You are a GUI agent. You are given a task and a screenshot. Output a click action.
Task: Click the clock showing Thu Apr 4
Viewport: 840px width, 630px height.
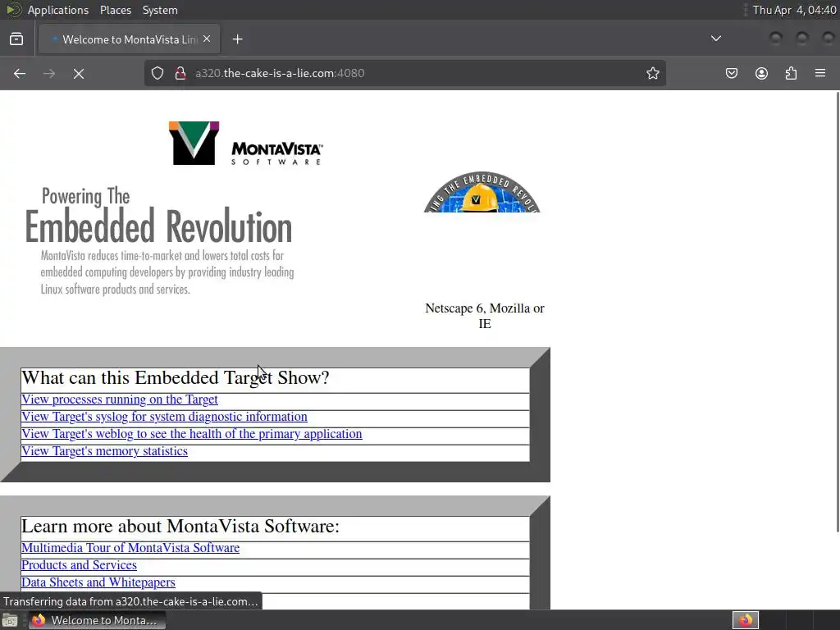(x=794, y=10)
